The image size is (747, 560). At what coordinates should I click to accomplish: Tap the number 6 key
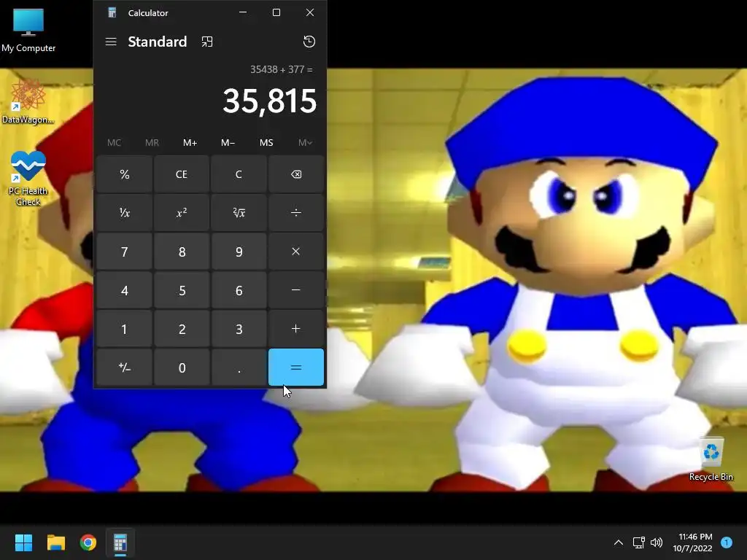[239, 290]
